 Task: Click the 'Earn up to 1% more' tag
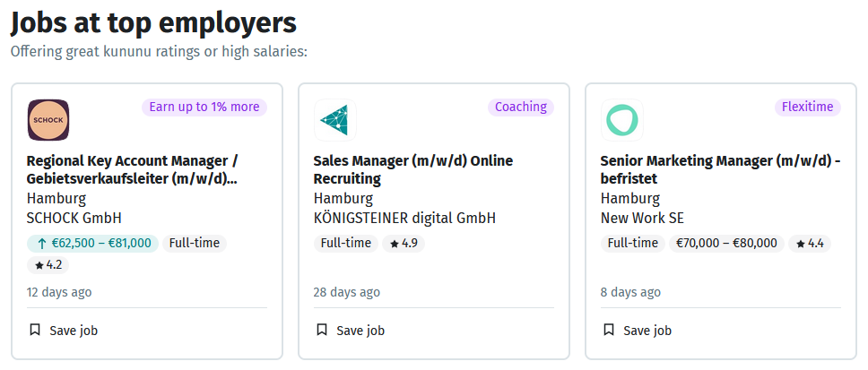[204, 107]
